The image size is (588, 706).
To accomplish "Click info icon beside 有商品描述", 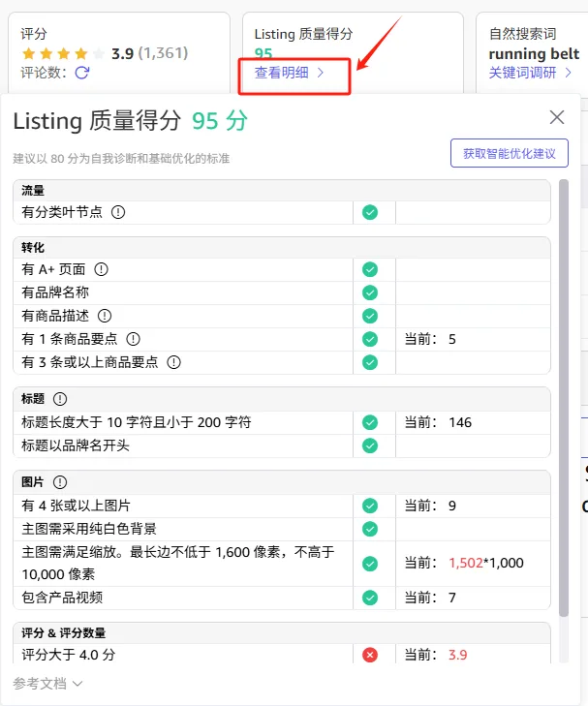I will pos(105,316).
